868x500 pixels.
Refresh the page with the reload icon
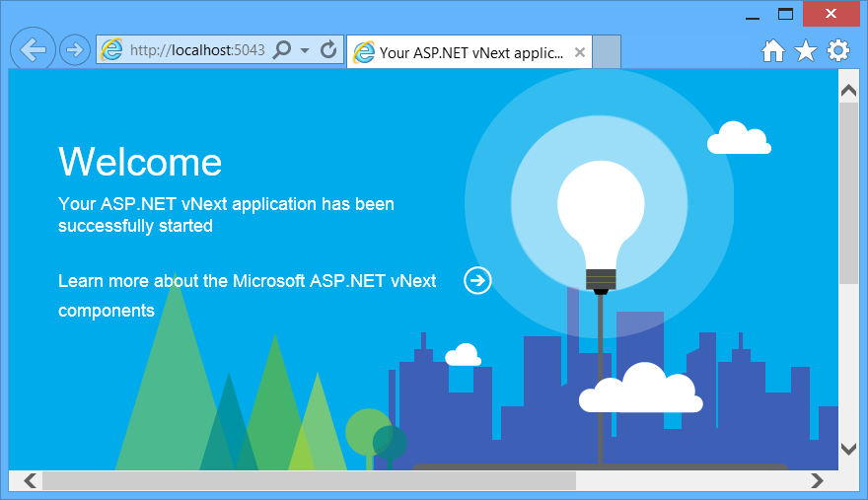pos(328,50)
